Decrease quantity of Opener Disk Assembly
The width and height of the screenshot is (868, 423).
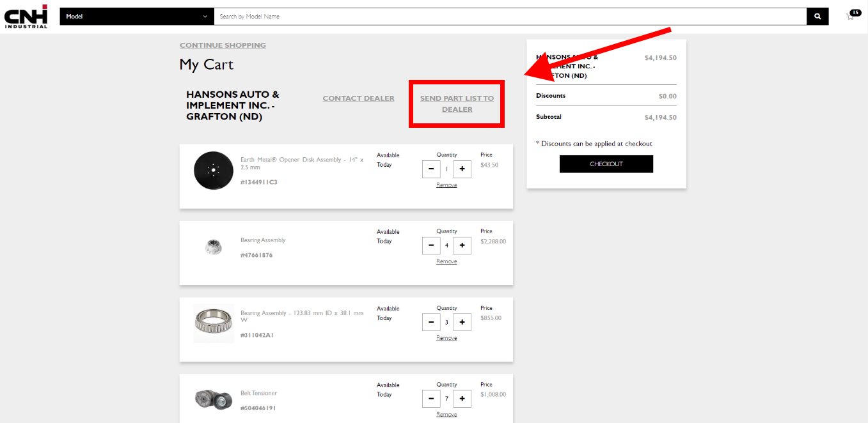tap(431, 169)
